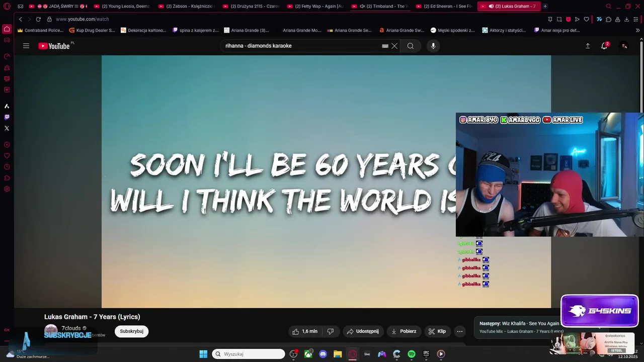644x362 pixels.
Task: Open Amar ninja pro def bookmark
Action: (x=556, y=30)
